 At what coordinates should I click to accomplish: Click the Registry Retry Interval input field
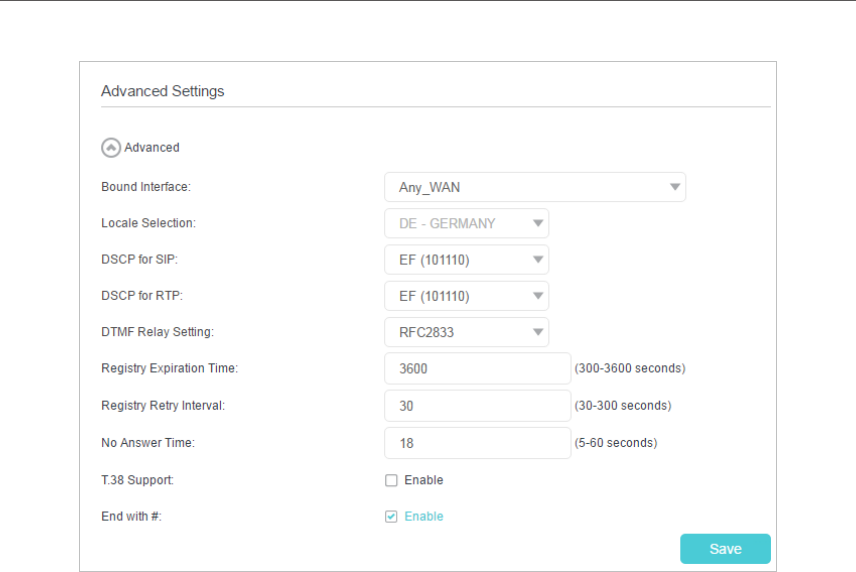click(477, 405)
